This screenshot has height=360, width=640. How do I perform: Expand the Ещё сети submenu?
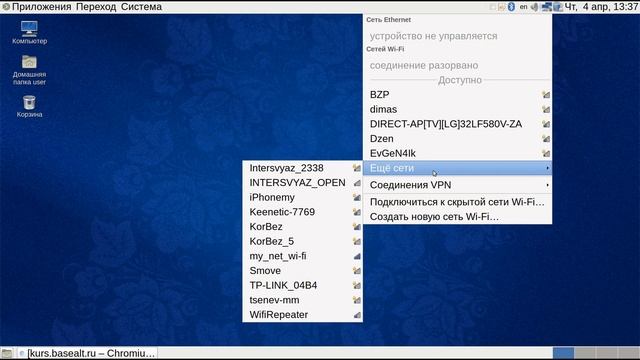(x=458, y=168)
